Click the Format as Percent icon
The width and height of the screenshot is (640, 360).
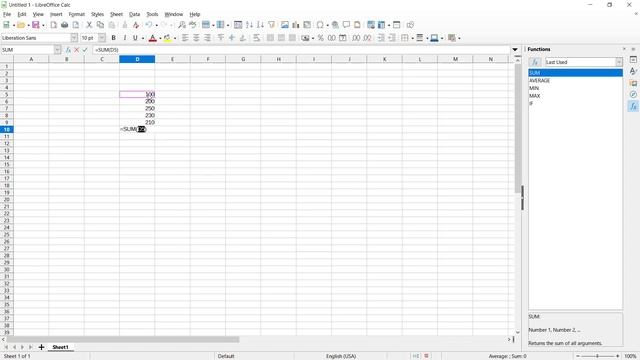pyautogui.click(x=321, y=38)
